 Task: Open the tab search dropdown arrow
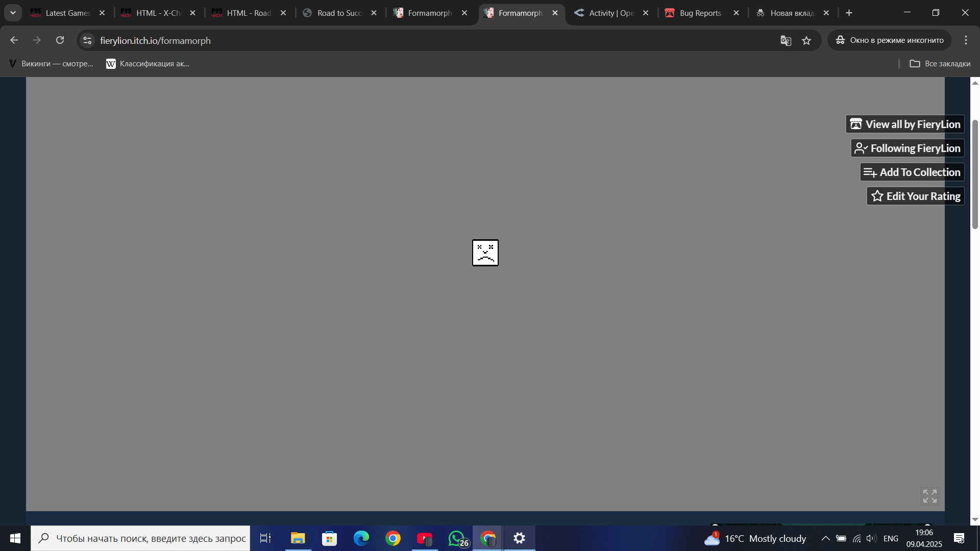coord(13,13)
